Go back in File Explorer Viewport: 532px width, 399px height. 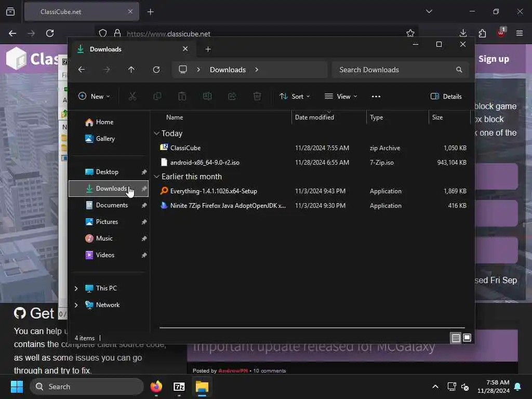tap(82, 70)
